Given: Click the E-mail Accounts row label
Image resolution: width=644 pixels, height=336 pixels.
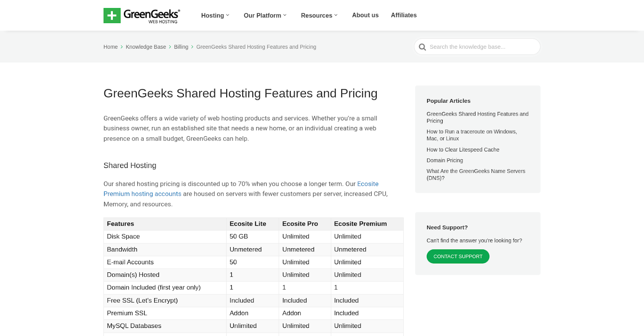Looking at the screenshot, I should coord(130,262).
